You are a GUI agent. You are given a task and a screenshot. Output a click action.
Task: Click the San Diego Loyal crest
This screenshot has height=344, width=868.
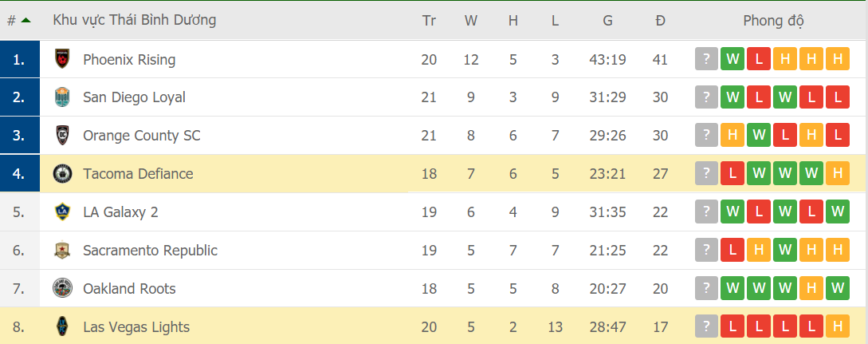62,97
